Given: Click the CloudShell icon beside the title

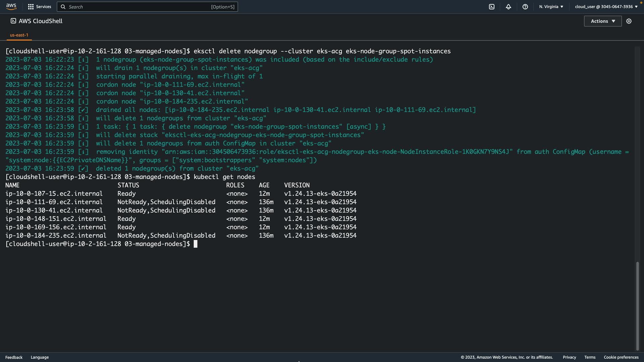Looking at the screenshot, I should (13, 21).
